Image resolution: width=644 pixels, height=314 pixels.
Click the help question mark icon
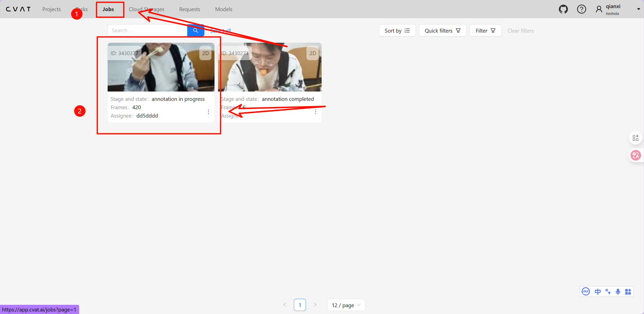pos(581,9)
